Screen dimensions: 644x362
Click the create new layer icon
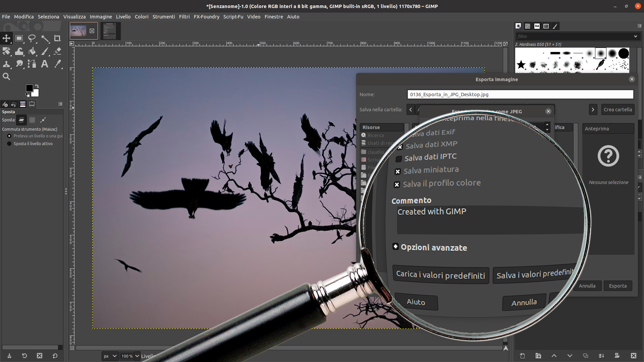(x=522, y=356)
